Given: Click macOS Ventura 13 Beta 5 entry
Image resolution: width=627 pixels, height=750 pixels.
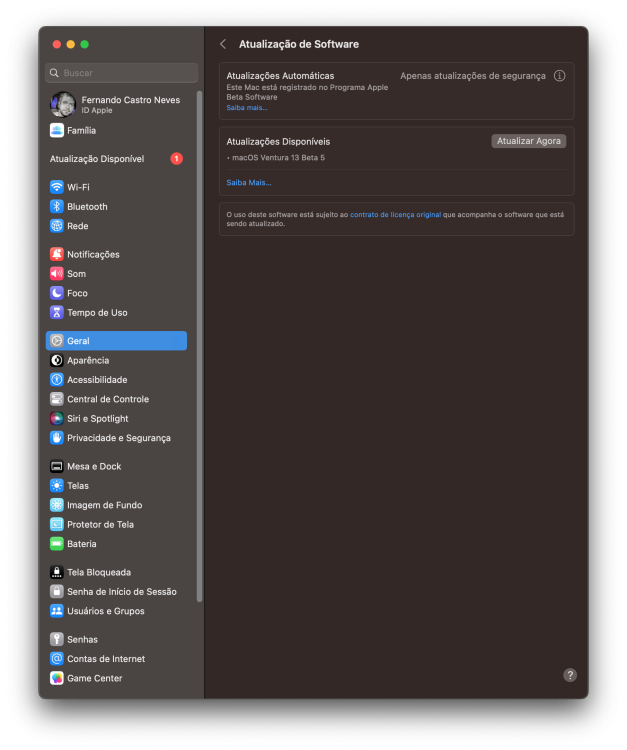Looking at the screenshot, I should coord(278,158).
